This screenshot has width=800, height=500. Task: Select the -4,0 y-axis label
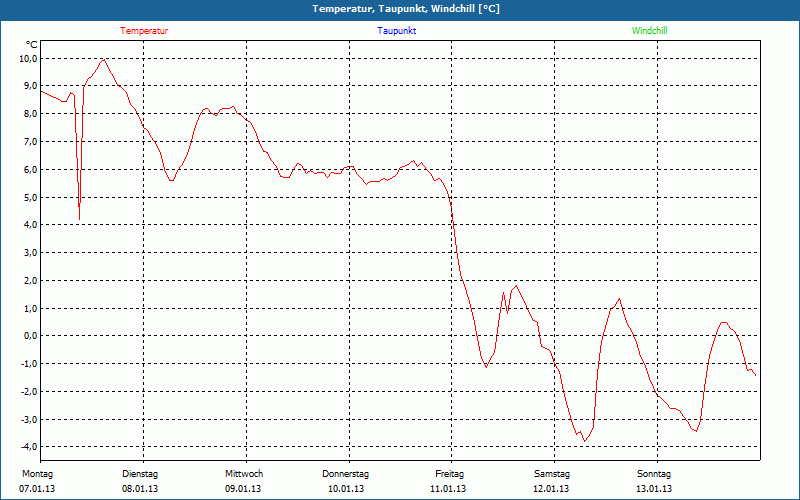[x=30, y=446]
